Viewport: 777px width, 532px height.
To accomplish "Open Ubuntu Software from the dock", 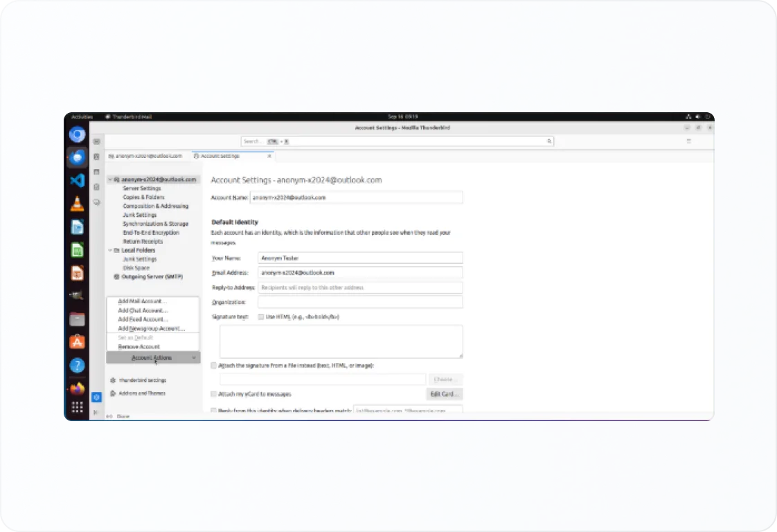I will tap(77, 342).
